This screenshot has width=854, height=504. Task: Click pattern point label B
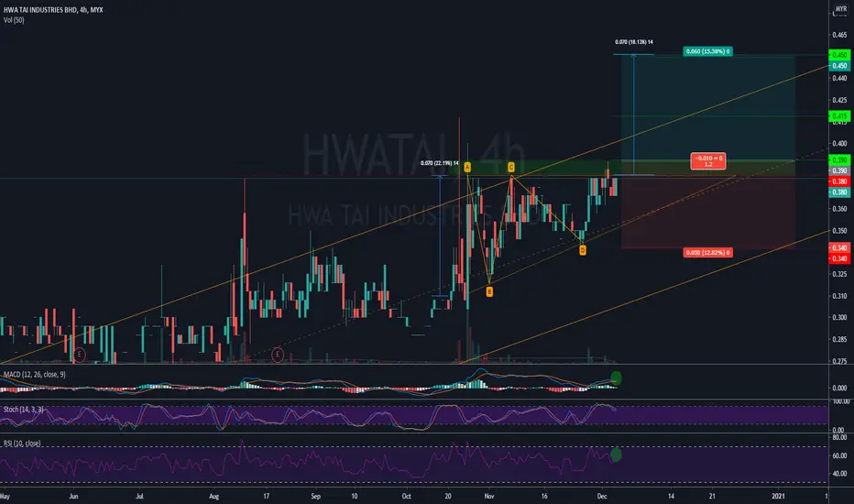[x=489, y=292]
